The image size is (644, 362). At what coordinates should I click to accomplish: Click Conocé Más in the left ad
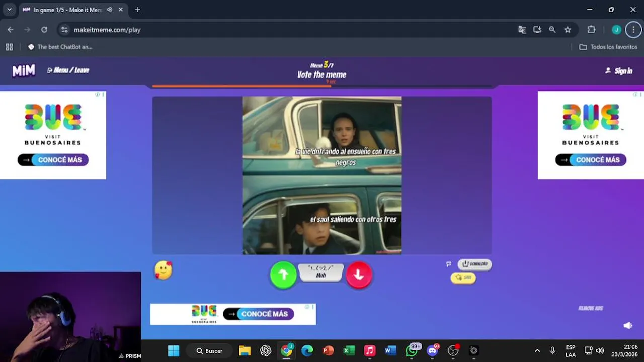53,160
